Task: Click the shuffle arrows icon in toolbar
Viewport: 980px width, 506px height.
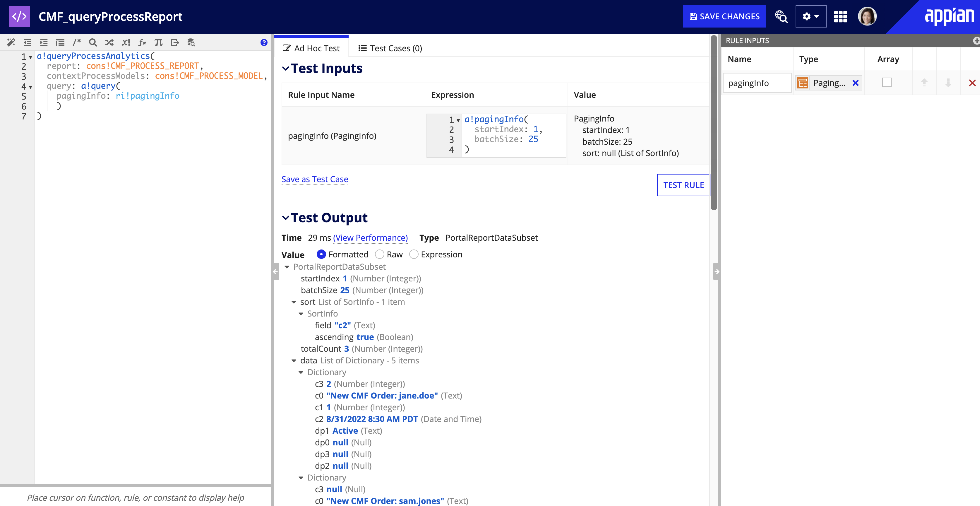Action: coord(109,42)
